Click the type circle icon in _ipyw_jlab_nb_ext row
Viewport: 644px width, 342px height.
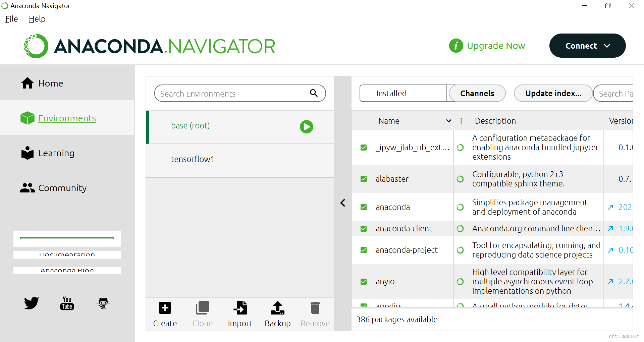460,148
